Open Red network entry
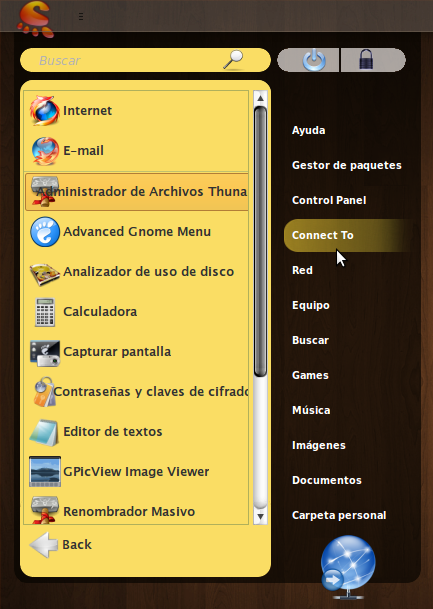This screenshot has width=433, height=609. [x=302, y=270]
